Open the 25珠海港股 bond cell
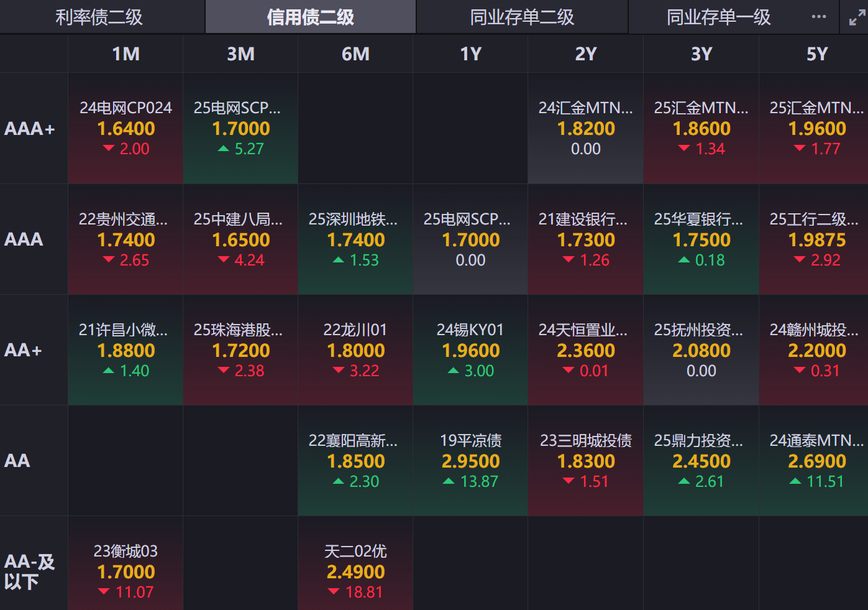868x610 pixels. [240, 350]
